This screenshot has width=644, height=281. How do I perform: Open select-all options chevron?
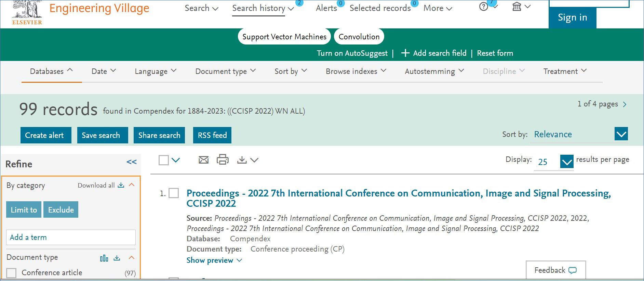click(176, 160)
